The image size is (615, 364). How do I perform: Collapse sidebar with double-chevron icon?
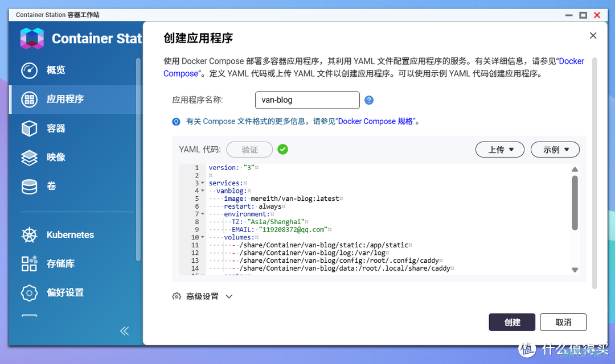point(124,331)
